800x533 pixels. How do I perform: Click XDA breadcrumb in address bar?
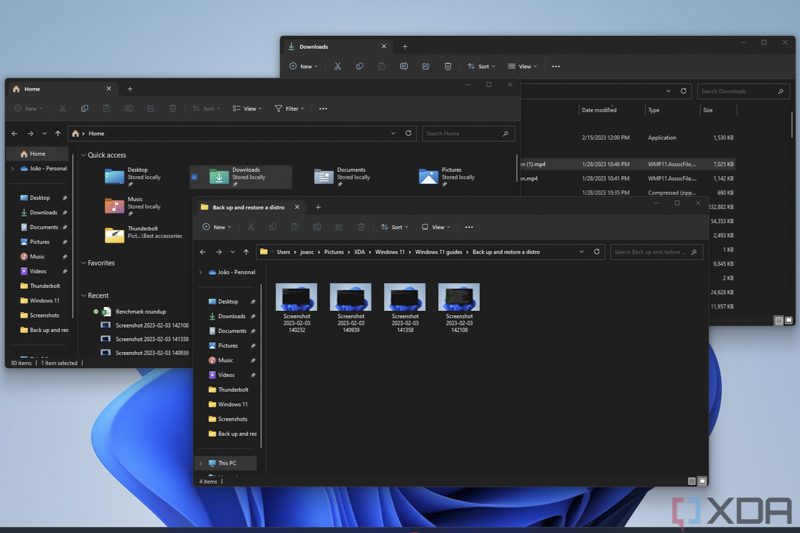click(x=359, y=252)
